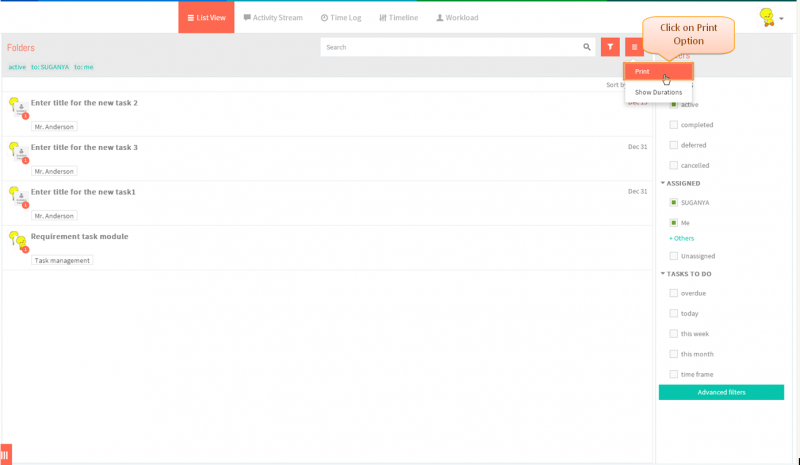
Task: Open the filter funnel button
Action: (x=610, y=47)
